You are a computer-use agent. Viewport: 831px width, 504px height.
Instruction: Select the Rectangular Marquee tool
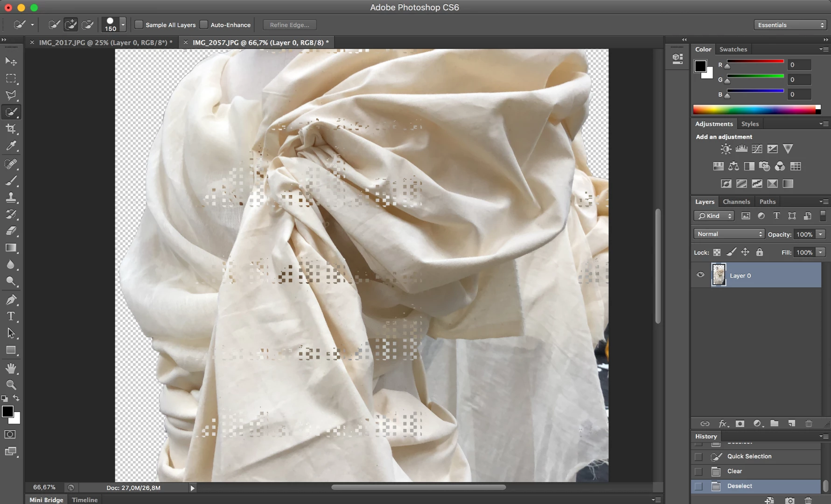(11, 78)
